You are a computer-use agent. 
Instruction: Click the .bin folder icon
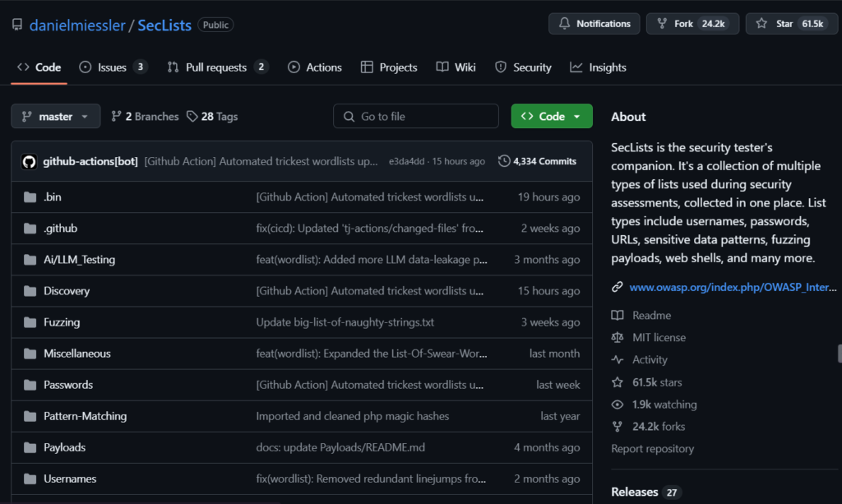(x=30, y=197)
